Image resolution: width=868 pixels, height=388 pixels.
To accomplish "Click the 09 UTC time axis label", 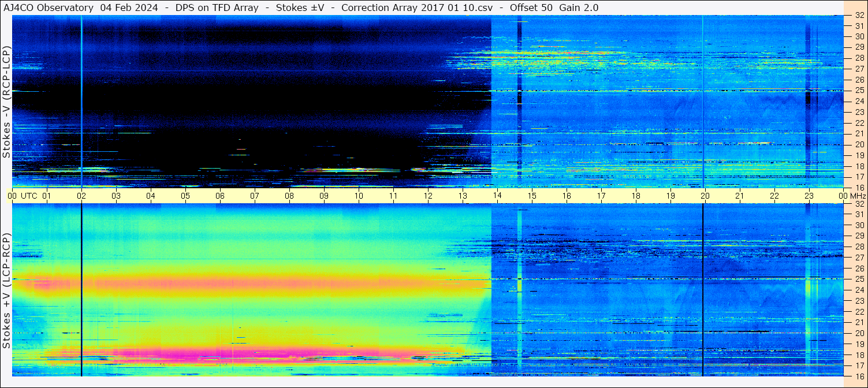I will (324, 196).
